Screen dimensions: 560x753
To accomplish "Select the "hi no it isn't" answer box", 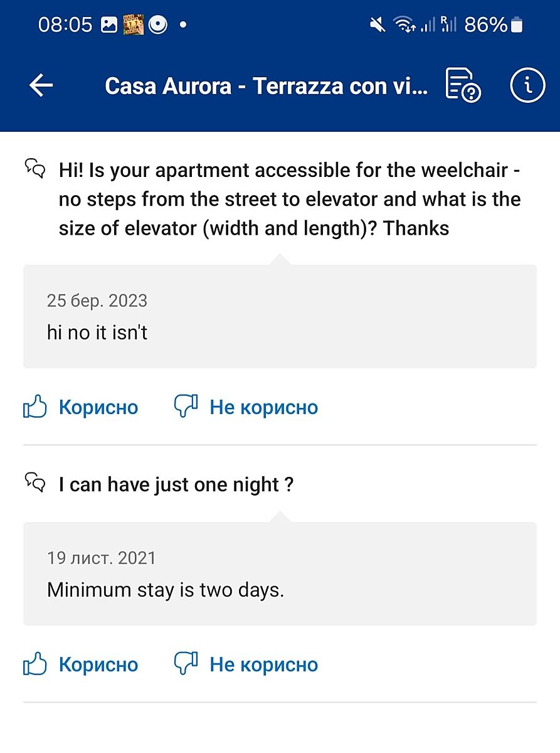I will point(280,317).
